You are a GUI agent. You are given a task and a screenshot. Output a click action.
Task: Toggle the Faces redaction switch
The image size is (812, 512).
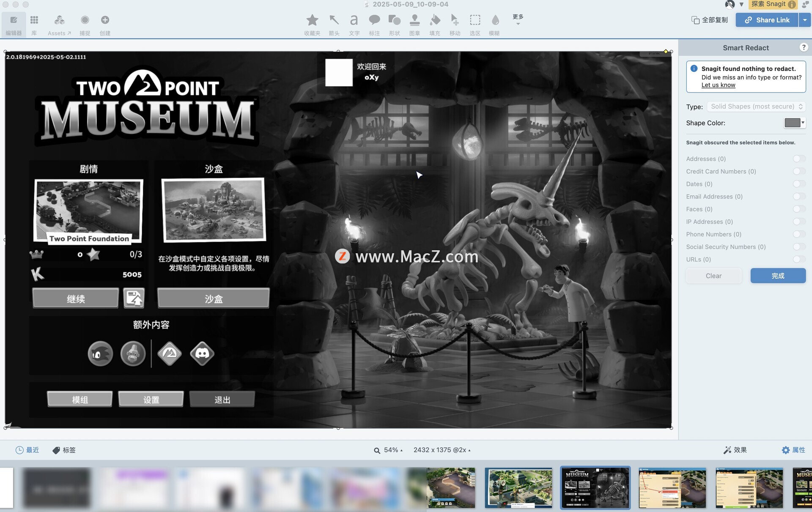799,209
